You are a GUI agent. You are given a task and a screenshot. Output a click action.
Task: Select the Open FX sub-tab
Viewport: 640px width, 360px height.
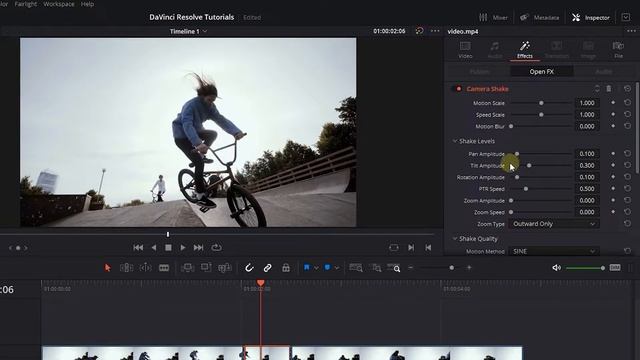[542, 71]
